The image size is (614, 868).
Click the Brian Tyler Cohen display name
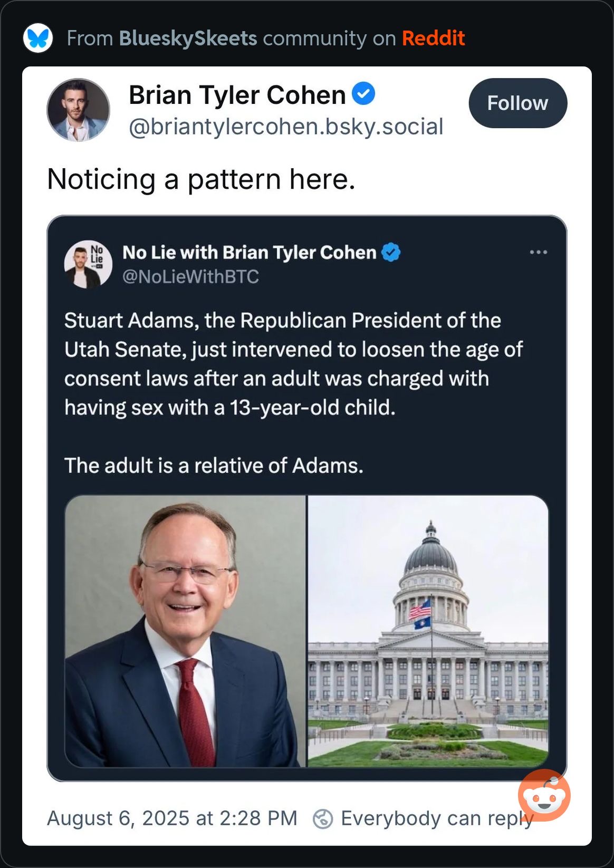[237, 95]
